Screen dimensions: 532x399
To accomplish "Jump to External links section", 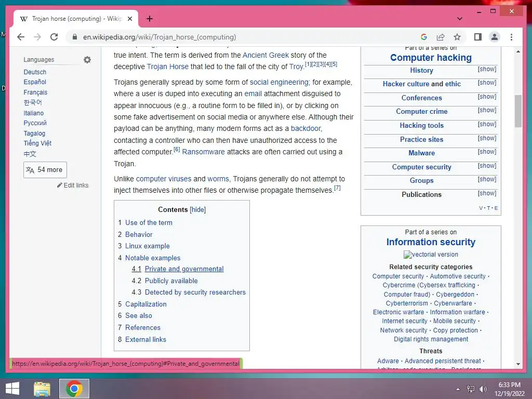I will 145,339.
